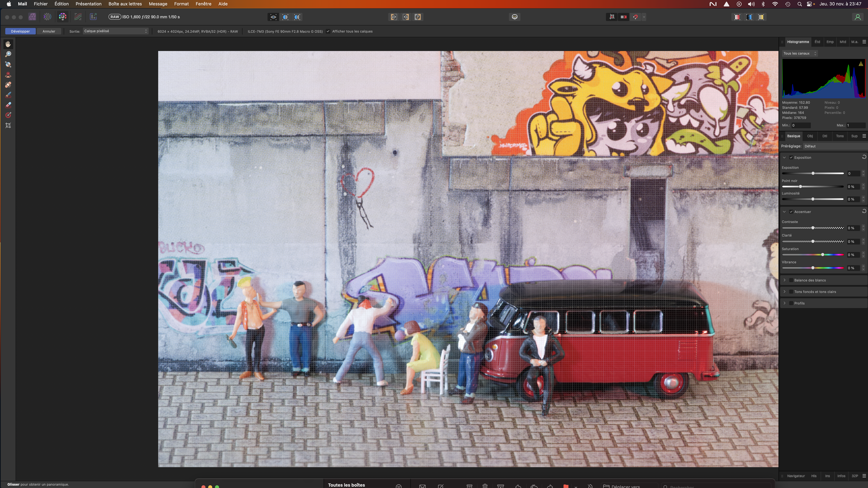Image resolution: width=868 pixels, height=488 pixels.
Task: Open the Tous les canaux channel dropdown
Action: (x=799, y=53)
